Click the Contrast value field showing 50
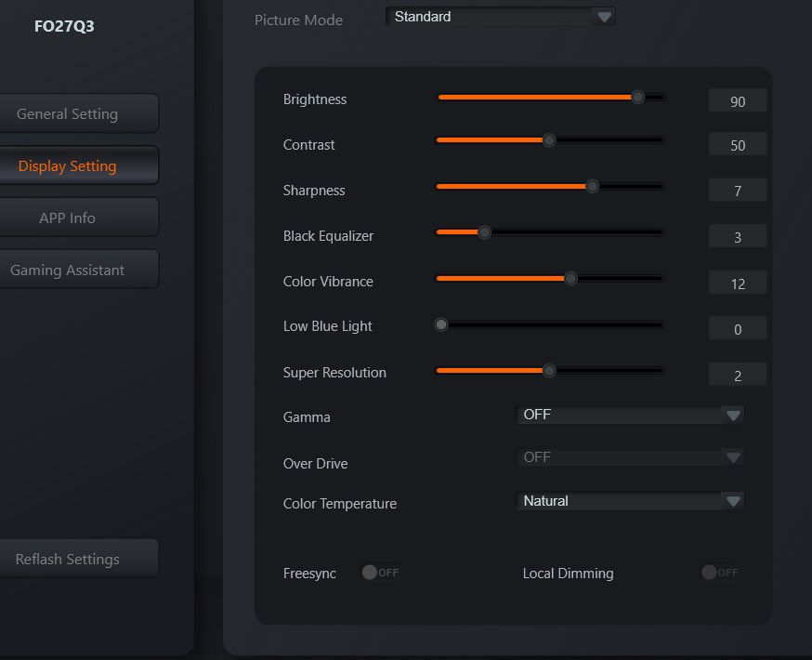 point(738,144)
